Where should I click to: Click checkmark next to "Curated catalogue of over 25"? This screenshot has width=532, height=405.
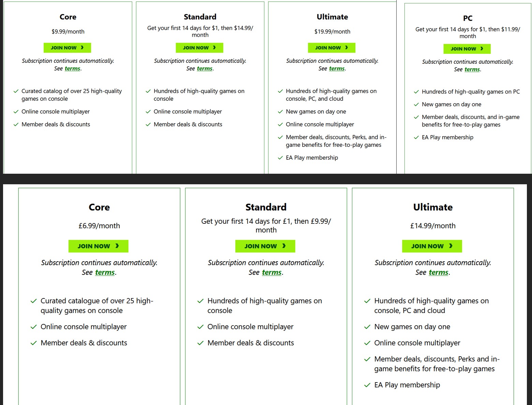click(33, 301)
